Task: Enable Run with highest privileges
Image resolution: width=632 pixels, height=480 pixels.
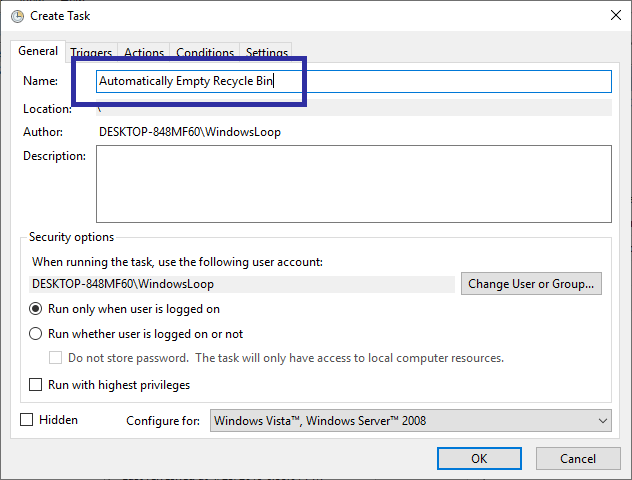Action: pyautogui.click(x=36, y=384)
